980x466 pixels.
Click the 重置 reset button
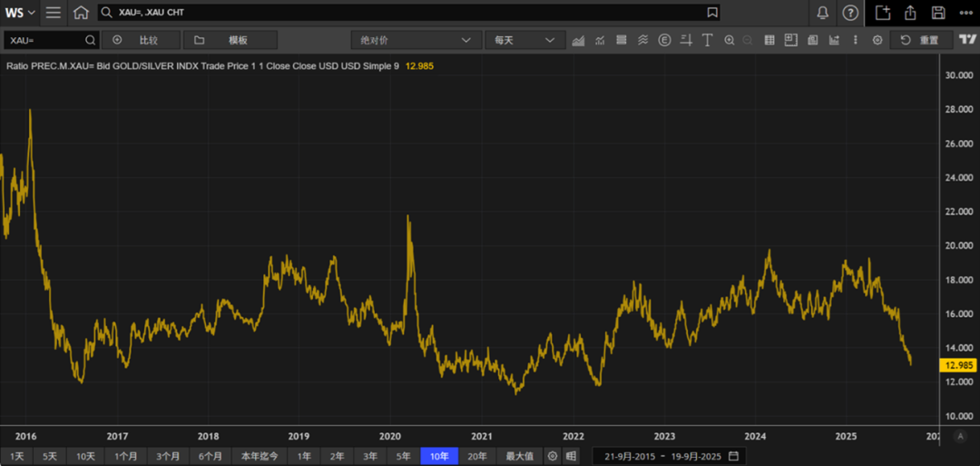coord(920,40)
